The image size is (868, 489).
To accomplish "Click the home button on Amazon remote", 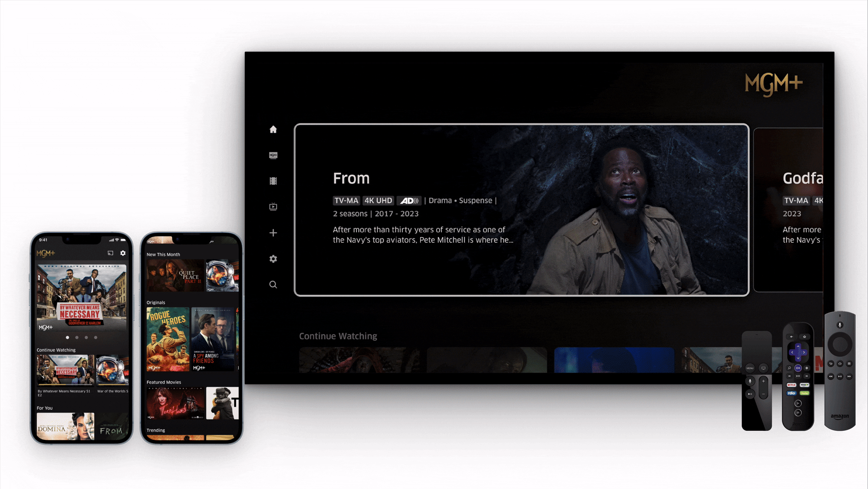I will click(x=840, y=363).
